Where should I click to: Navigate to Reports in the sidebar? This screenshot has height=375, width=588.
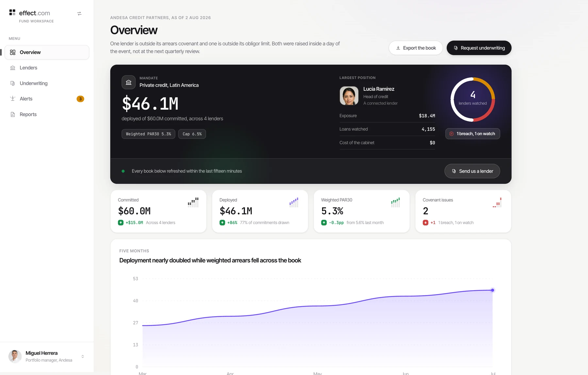pyautogui.click(x=47, y=115)
